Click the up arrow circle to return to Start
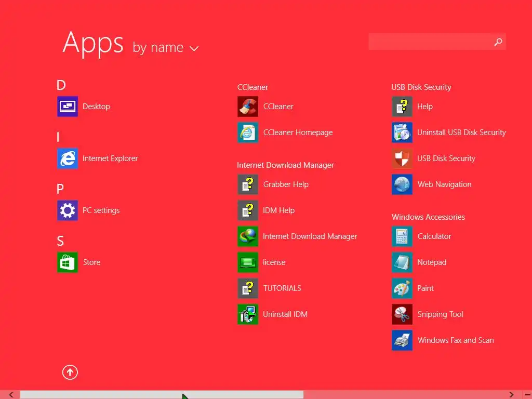The image size is (532, 399). [x=70, y=372]
